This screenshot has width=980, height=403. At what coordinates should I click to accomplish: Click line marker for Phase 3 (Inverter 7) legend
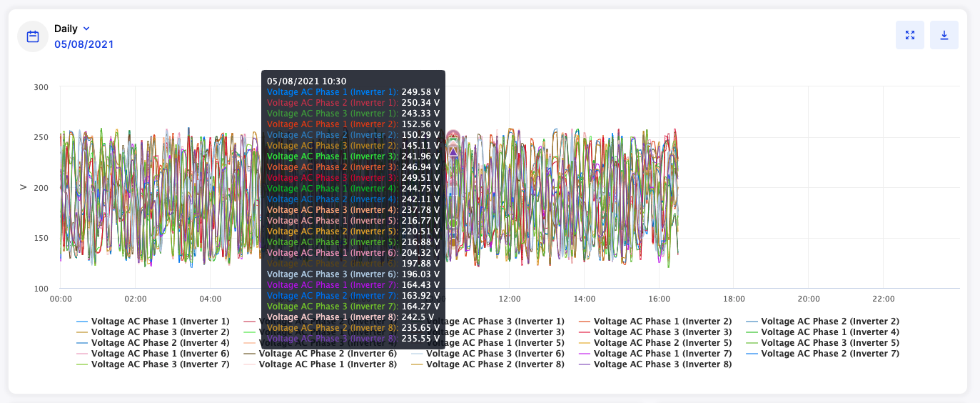82,364
